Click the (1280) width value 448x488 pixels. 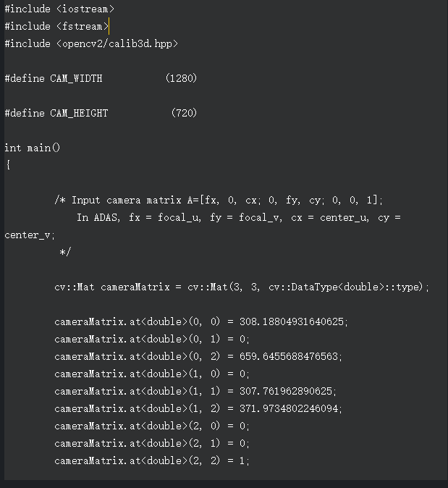click(181, 78)
